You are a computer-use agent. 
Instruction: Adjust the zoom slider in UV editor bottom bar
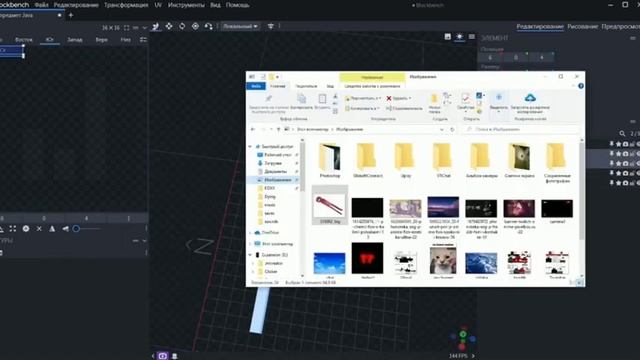87,229
